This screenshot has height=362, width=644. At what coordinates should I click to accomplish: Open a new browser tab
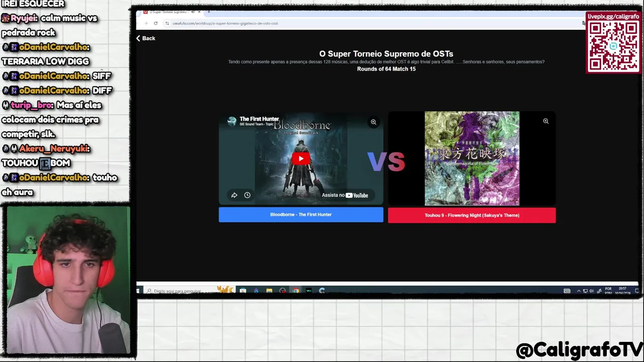(209, 12)
